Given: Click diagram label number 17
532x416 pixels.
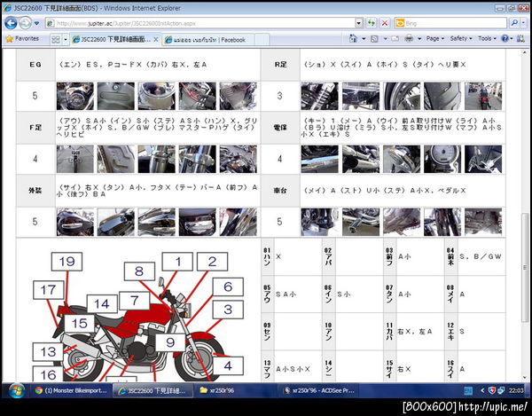Looking at the screenshot, I should (x=49, y=290).
